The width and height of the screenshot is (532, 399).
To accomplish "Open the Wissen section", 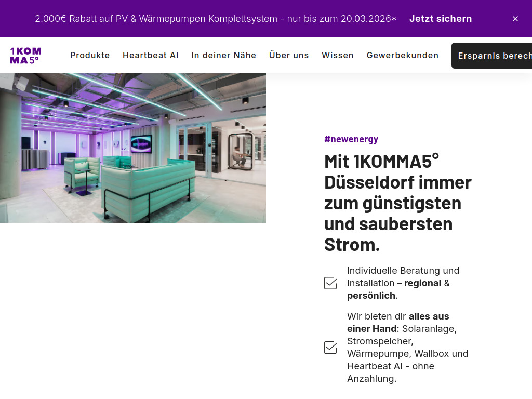I will coord(338,55).
